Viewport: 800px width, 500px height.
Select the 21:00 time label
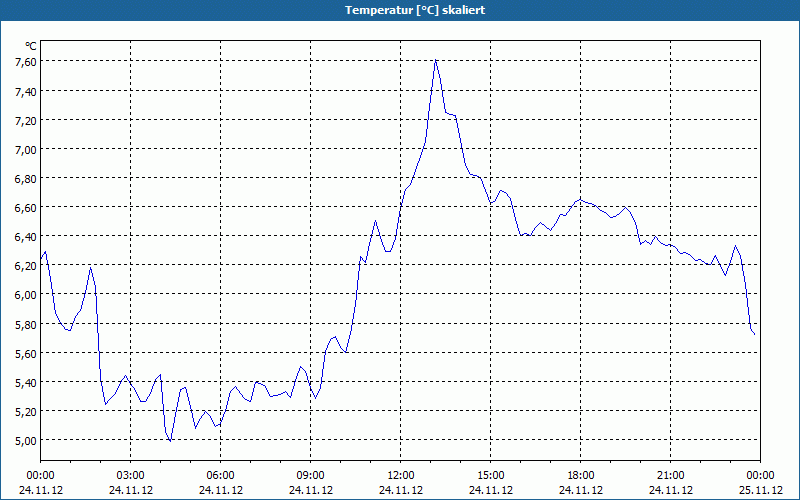(670, 476)
